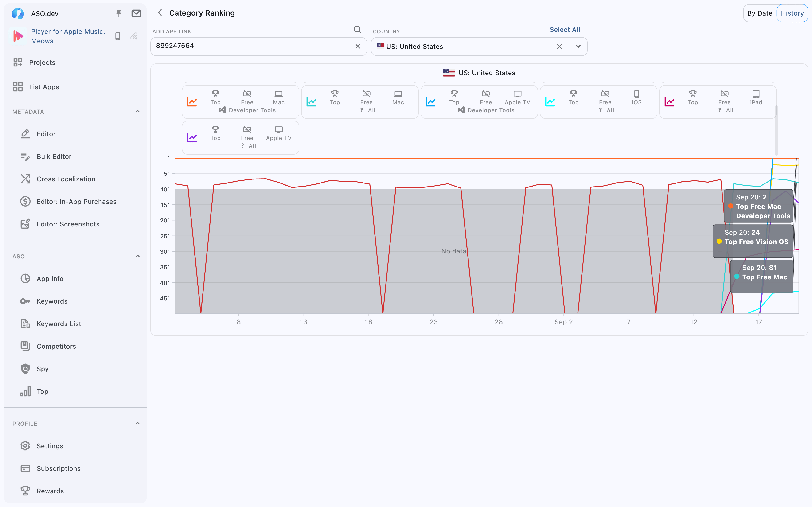Toggle the magenta Top Free iPad All series
812x507 pixels.
[x=670, y=102]
